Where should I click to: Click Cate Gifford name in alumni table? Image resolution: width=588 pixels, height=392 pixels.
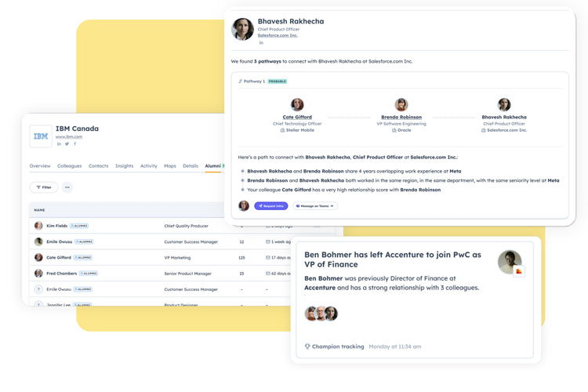(59, 258)
